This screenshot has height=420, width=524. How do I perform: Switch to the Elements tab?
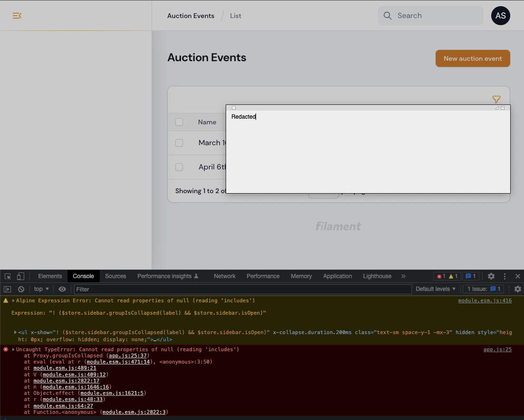[x=50, y=276]
